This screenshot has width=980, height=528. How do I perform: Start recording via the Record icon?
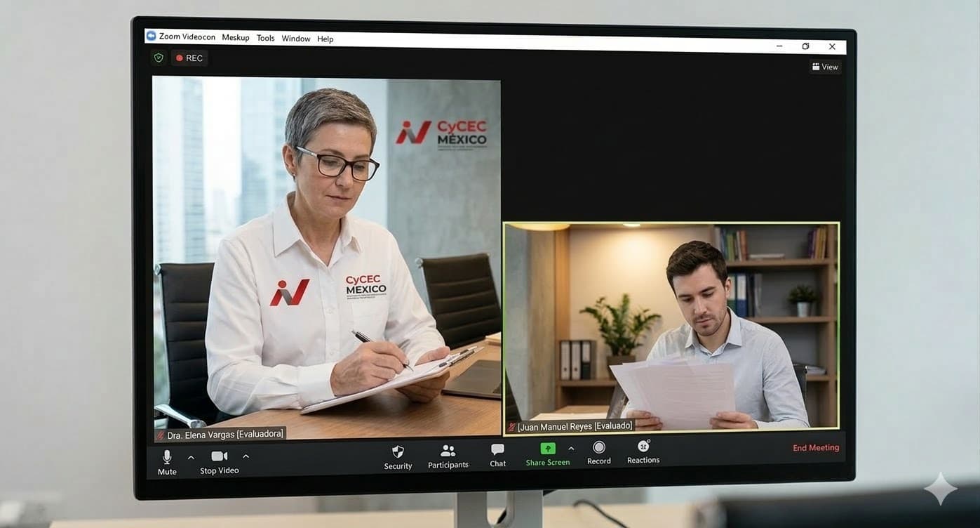(x=598, y=448)
